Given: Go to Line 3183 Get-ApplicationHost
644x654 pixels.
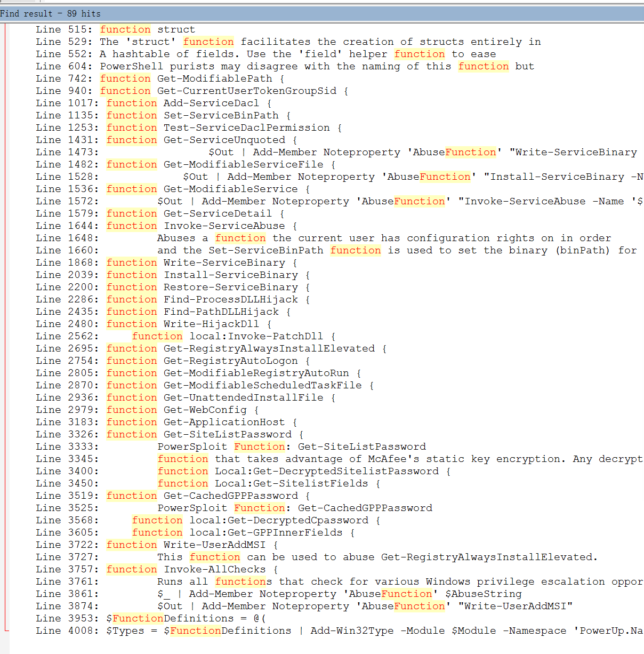Looking at the screenshot, I should 166,422.
